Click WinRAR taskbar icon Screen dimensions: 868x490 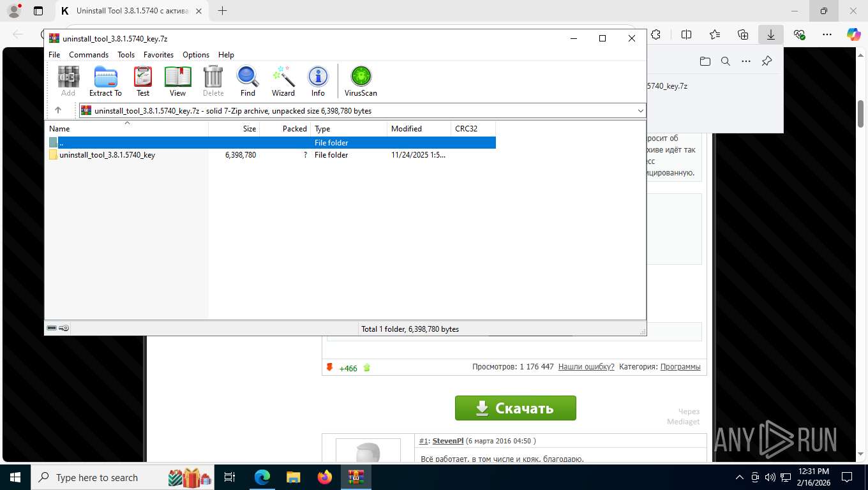356,477
